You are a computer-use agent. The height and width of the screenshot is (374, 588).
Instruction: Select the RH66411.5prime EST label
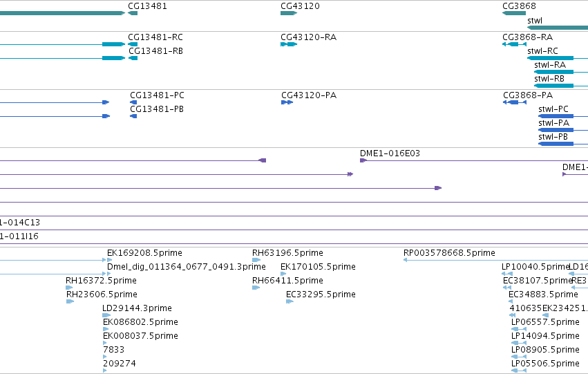pos(287,281)
